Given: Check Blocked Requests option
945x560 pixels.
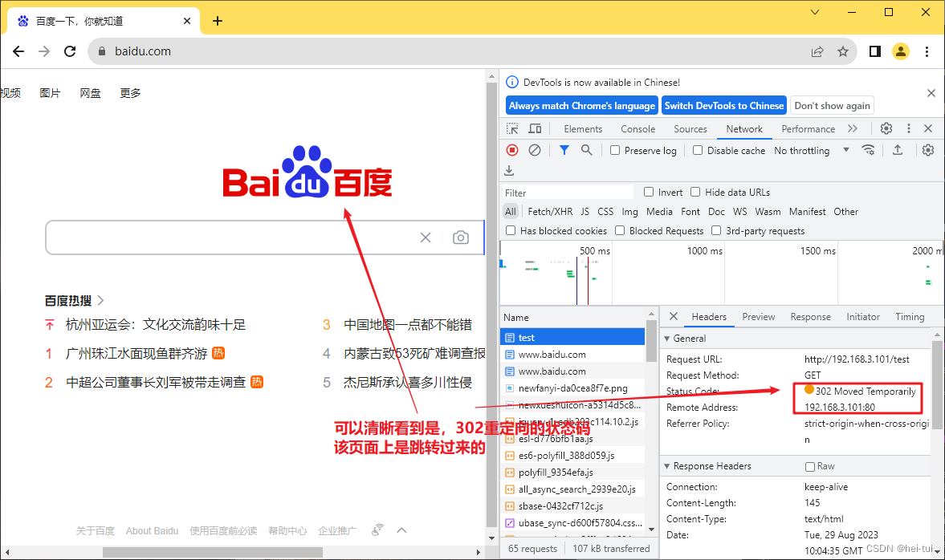Looking at the screenshot, I should coord(620,230).
